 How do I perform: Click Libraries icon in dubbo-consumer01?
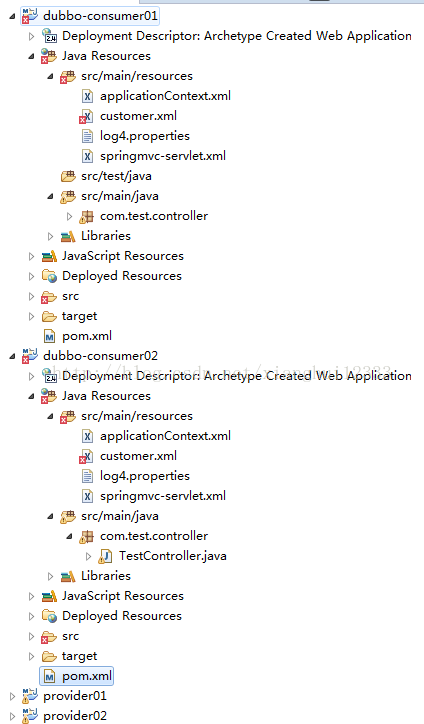click(x=68, y=236)
